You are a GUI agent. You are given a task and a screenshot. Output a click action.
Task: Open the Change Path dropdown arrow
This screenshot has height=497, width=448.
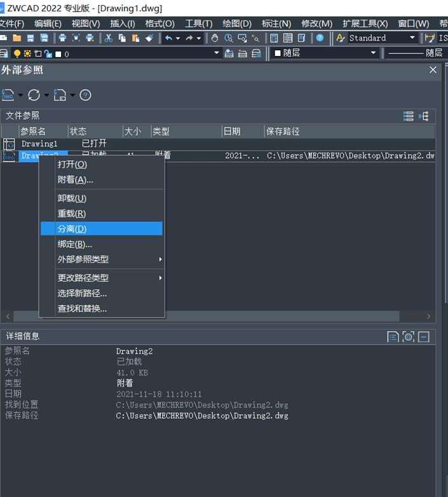click(x=72, y=95)
